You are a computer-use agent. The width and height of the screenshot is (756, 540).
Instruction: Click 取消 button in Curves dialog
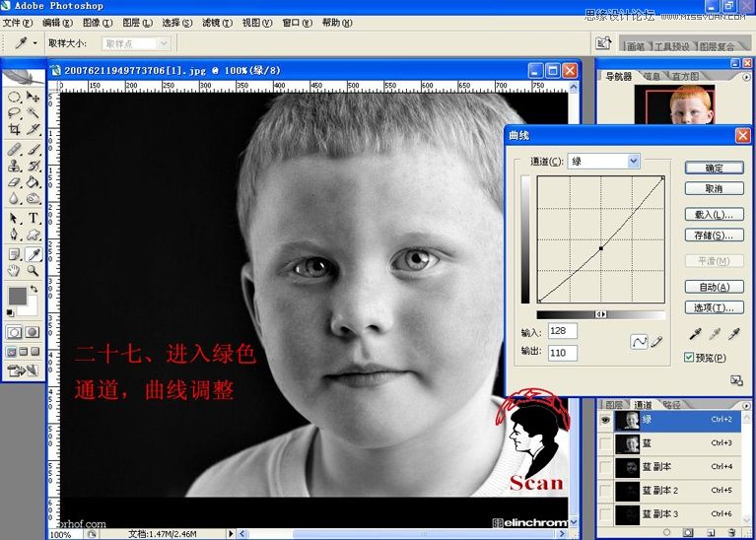coord(714,188)
